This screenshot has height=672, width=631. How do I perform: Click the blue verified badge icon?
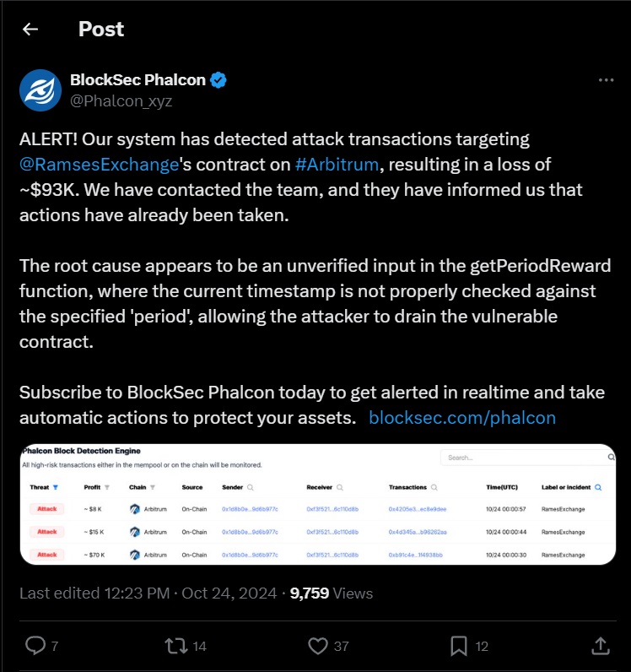[x=218, y=80]
